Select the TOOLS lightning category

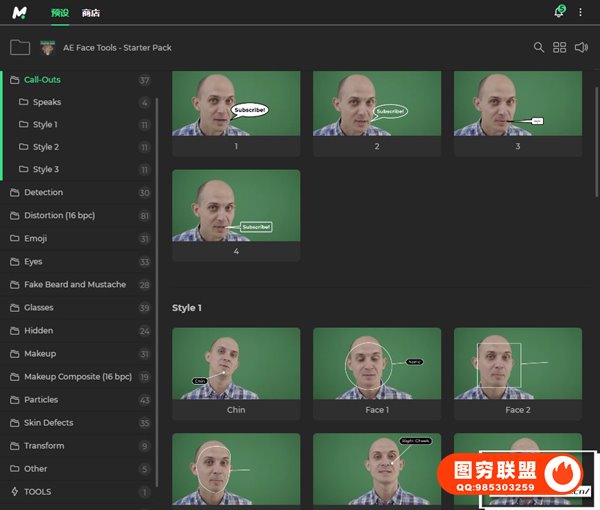(x=37, y=492)
